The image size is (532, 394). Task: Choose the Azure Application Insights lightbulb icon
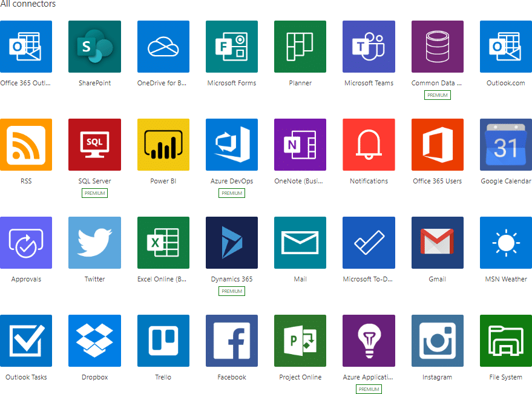click(x=369, y=341)
